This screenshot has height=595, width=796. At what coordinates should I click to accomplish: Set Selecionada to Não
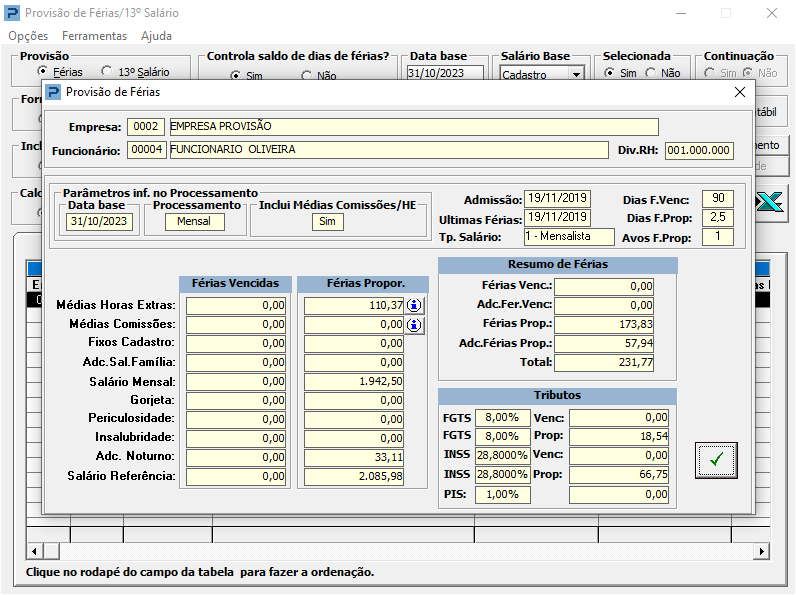point(652,73)
